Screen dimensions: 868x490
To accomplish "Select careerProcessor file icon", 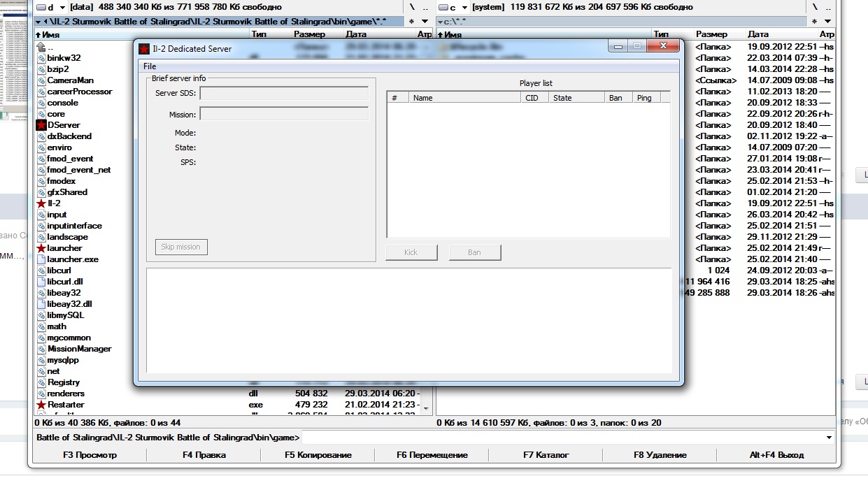I will click(x=41, y=92).
